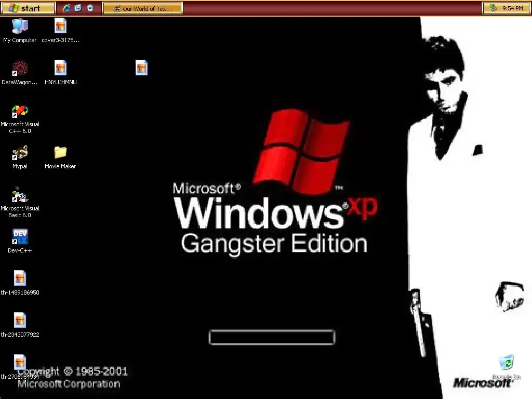This screenshot has width=532, height=399.
Task: Select the Dev-C++ shortcut icon
Action: pos(20,241)
